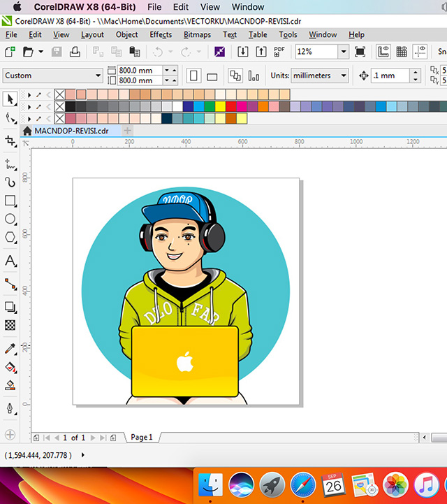Go to the first page arrow
Image resolution: width=447 pixels, height=504 pixels.
[x=47, y=438]
